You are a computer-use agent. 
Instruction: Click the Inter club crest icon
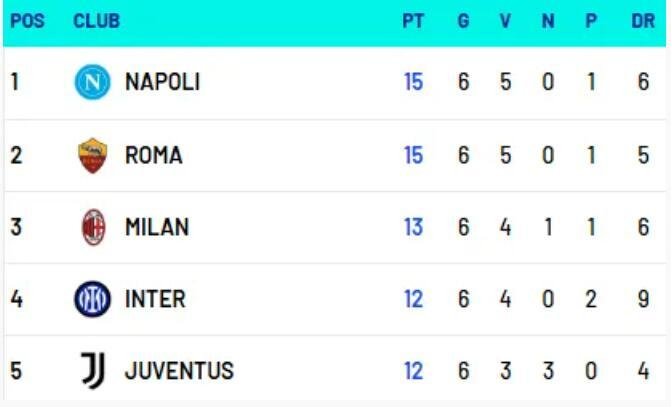pos(93,299)
